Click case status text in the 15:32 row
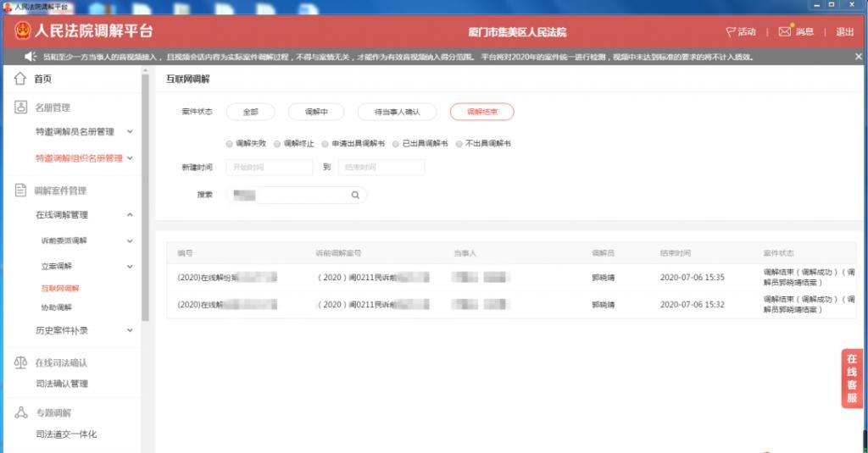Viewport: 868px width, 453px height. point(809,304)
